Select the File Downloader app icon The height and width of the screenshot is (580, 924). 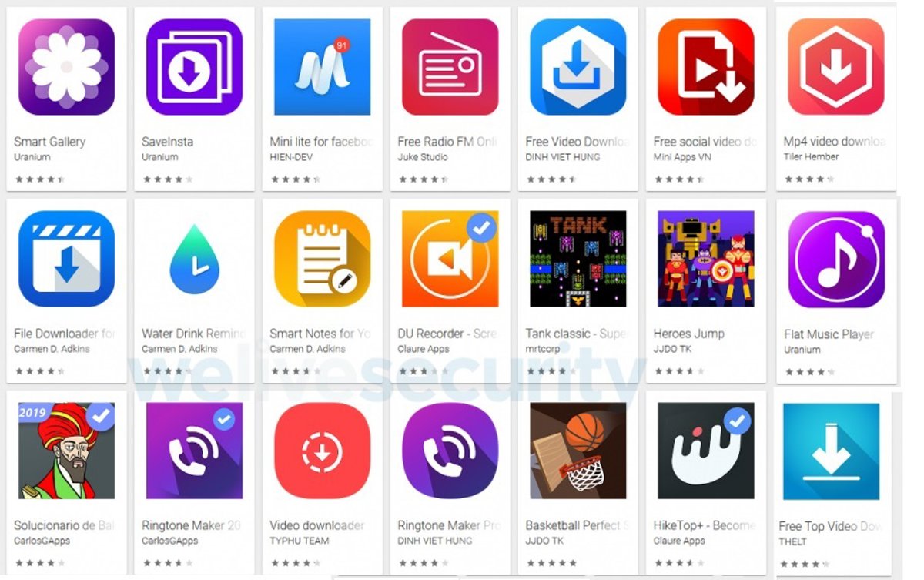66,259
